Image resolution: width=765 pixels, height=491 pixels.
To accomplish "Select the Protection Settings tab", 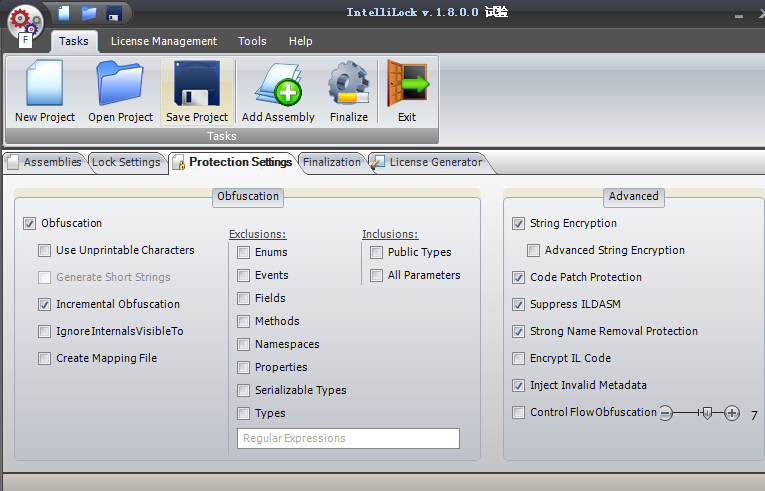I will click(x=233, y=162).
